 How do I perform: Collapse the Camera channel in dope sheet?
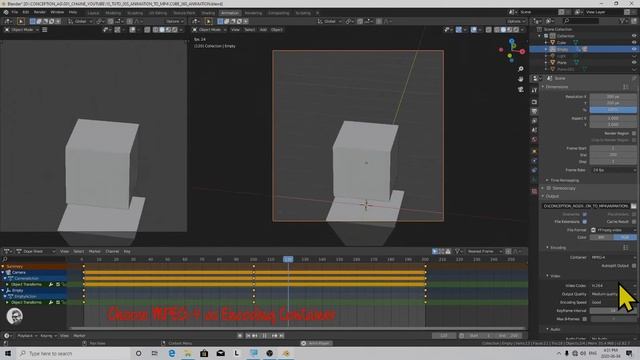(x=3, y=272)
